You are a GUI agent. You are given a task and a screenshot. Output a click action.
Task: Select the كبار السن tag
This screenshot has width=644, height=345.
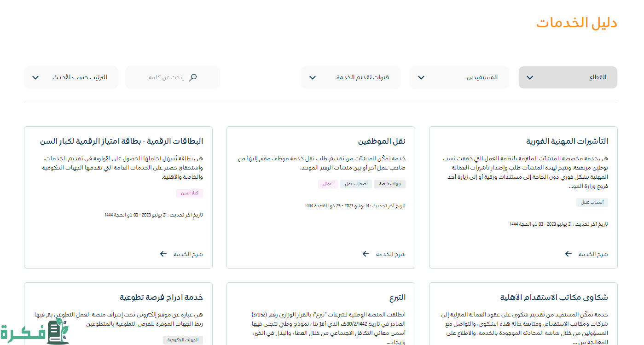(190, 193)
